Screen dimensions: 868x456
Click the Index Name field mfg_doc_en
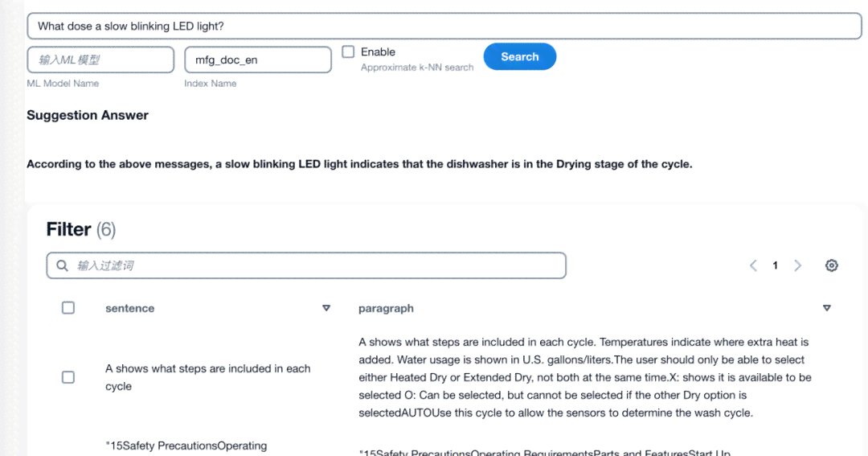point(258,60)
